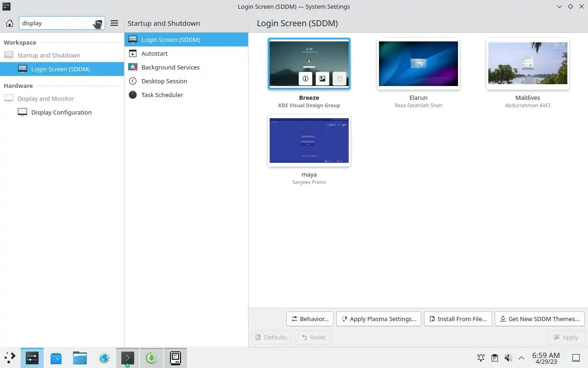The image size is (588, 368).
Task: Select Login Screen (SDDM) in the sidebar results
Action: pyautogui.click(x=62, y=69)
